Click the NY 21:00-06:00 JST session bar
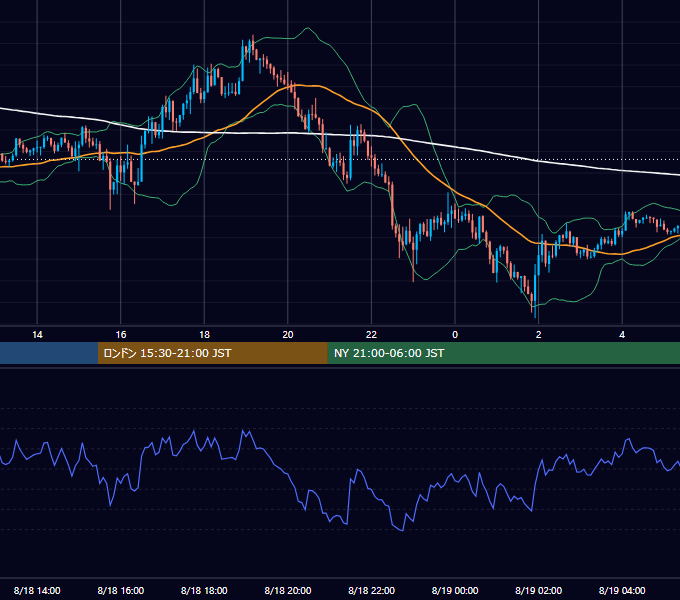The height and width of the screenshot is (600, 680). coord(503,353)
